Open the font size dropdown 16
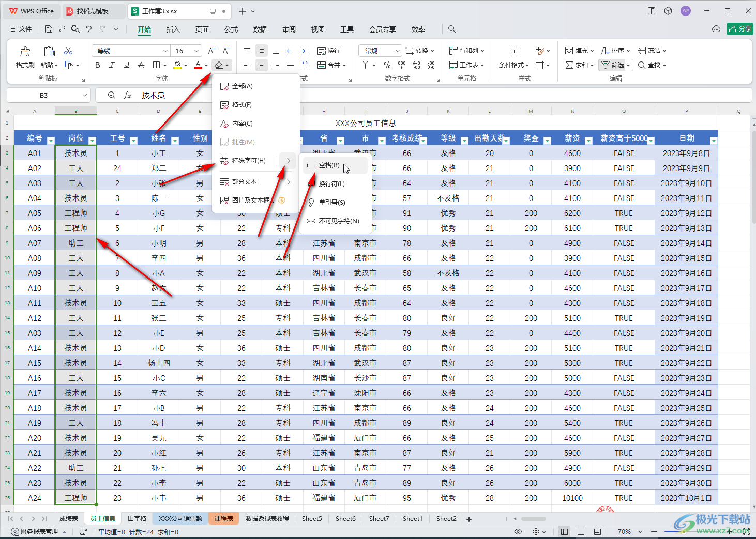756x539 pixels. point(196,51)
